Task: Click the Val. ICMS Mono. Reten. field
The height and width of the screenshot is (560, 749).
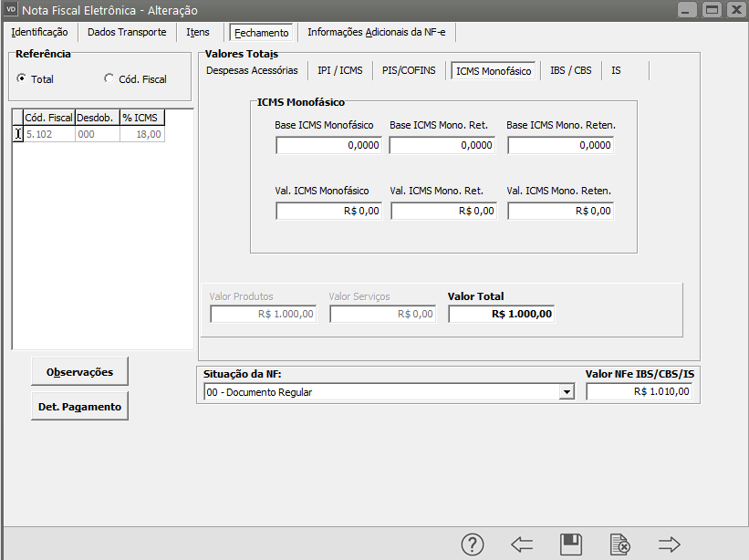Action: click(x=560, y=211)
